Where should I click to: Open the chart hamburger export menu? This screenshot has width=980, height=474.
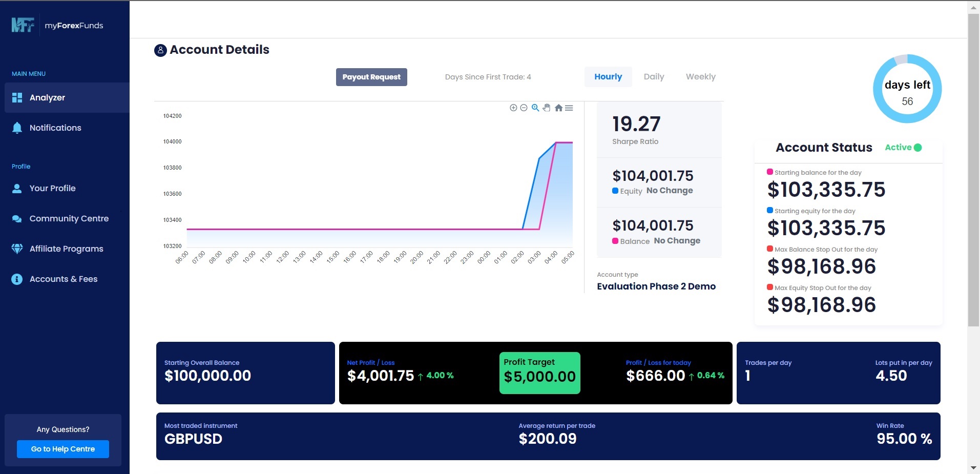[569, 108]
